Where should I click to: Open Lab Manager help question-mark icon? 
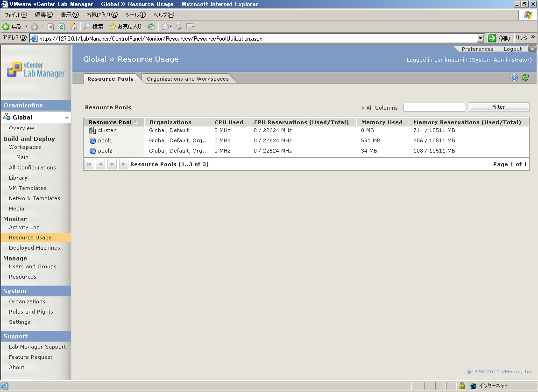point(514,77)
